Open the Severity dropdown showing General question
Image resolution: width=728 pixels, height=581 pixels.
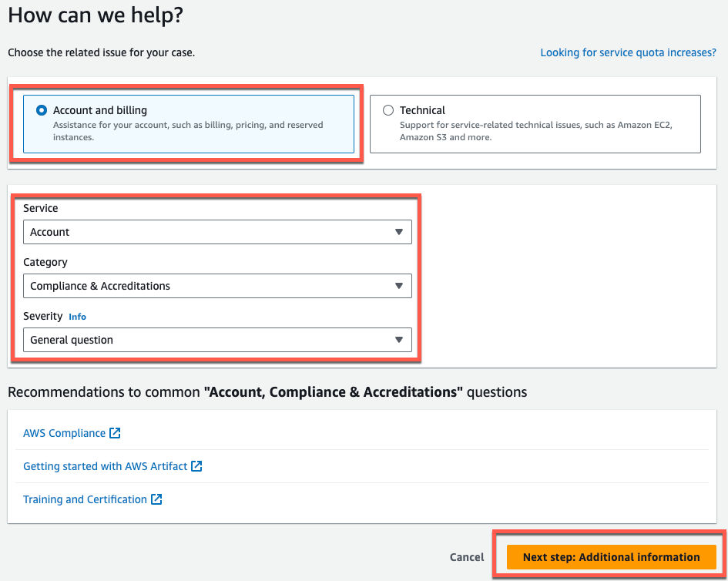coord(218,340)
